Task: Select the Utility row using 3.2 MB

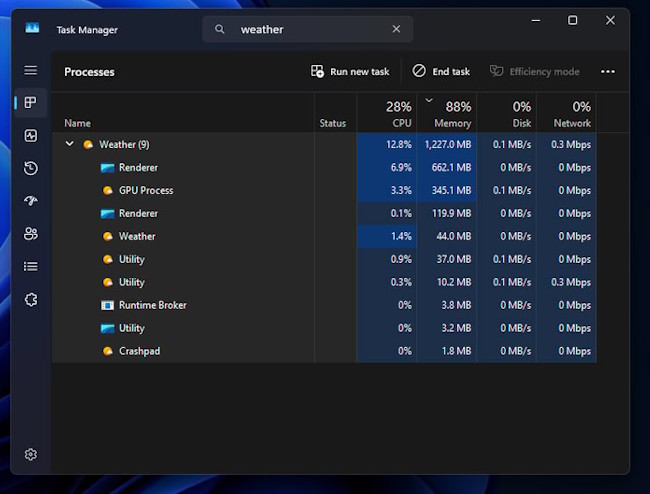Action: [324, 328]
